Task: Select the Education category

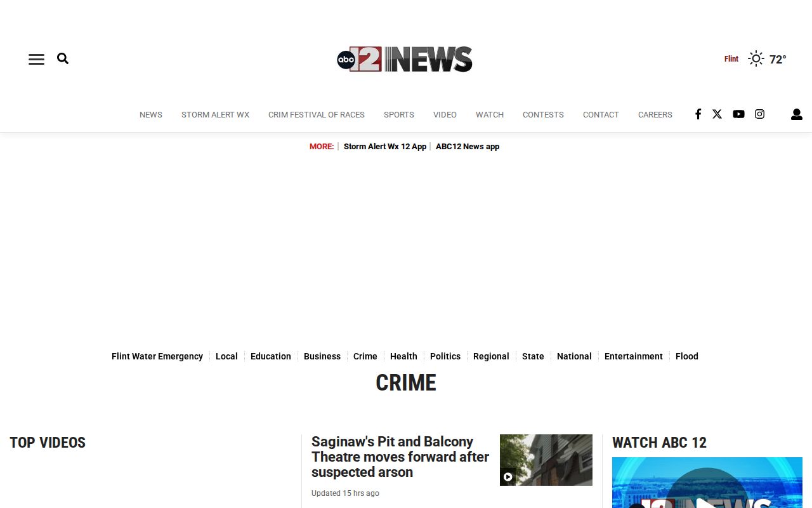Action: click(x=271, y=356)
